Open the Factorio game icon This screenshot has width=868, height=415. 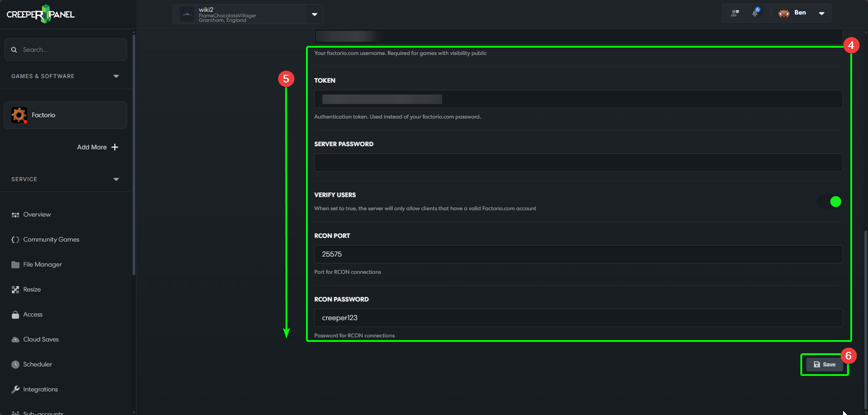(x=19, y=115)
